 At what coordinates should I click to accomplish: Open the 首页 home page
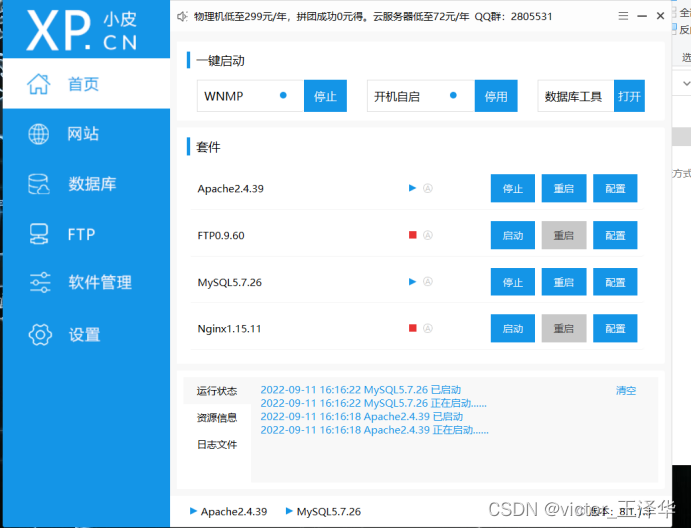[86, 83]
